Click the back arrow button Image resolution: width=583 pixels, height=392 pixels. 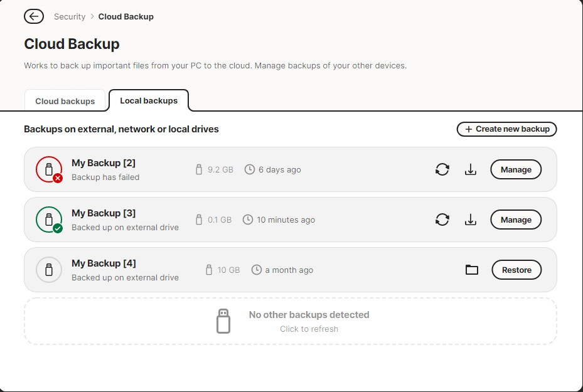point(34,16)
